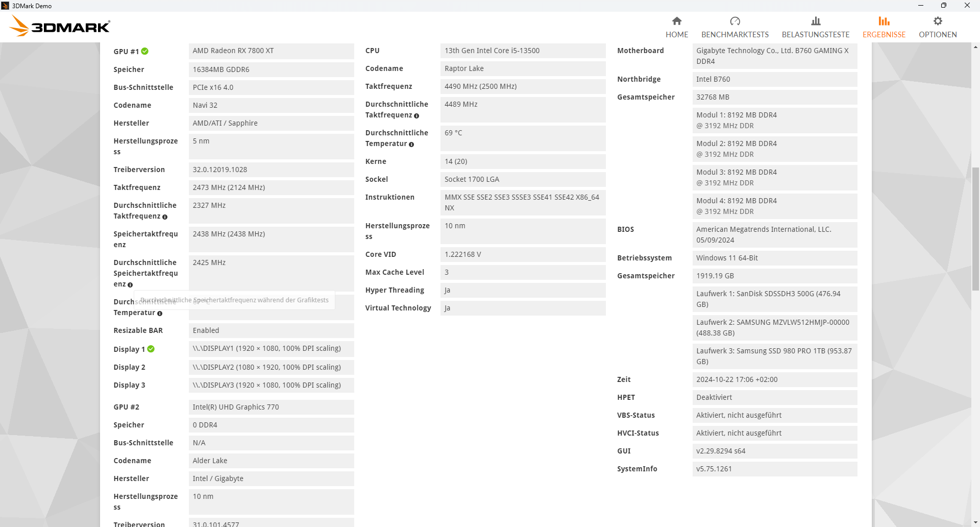
Task: Click info icon beside GPU Durchschnittliche Temperatur
Action: click(x=160, y=314)
